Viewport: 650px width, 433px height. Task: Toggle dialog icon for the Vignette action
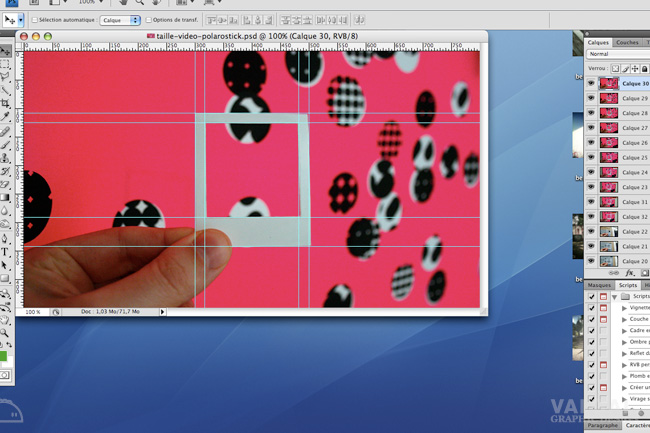pyautogui.click(x=604, y=308)
